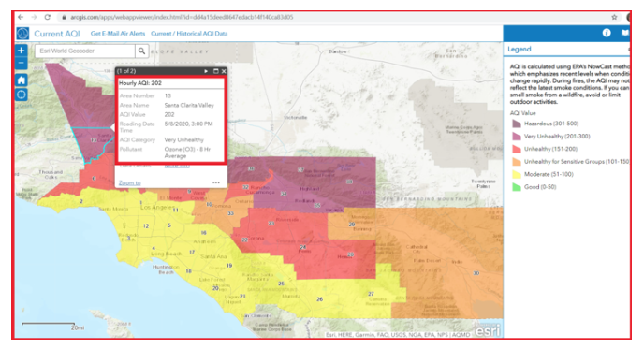644x349 pixels.
Task: Zoom in the map with plus button
Action: [21, 51]
